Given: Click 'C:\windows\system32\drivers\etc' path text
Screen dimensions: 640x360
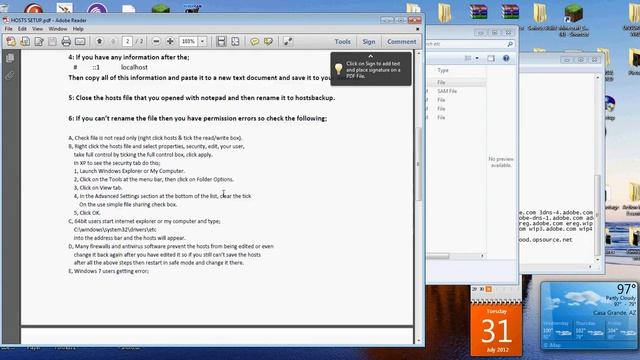Looking at the screenshot, I should (x=115, y=229).
